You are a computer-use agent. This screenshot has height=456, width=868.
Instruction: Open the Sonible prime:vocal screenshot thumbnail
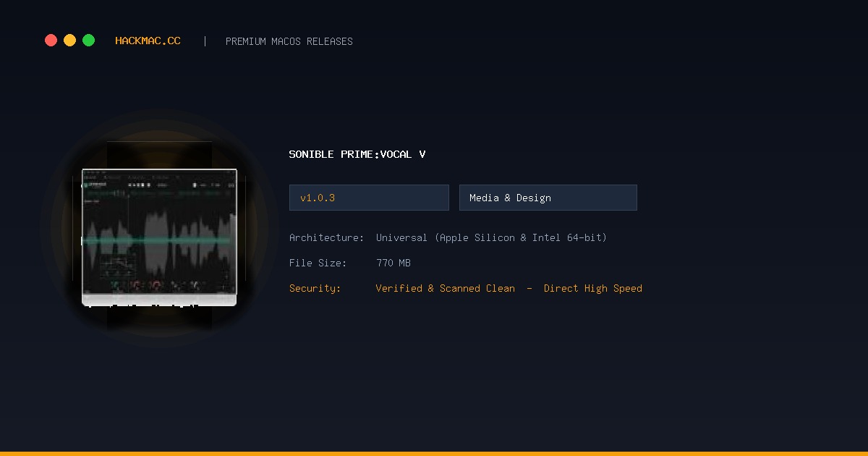coord(159,237)
